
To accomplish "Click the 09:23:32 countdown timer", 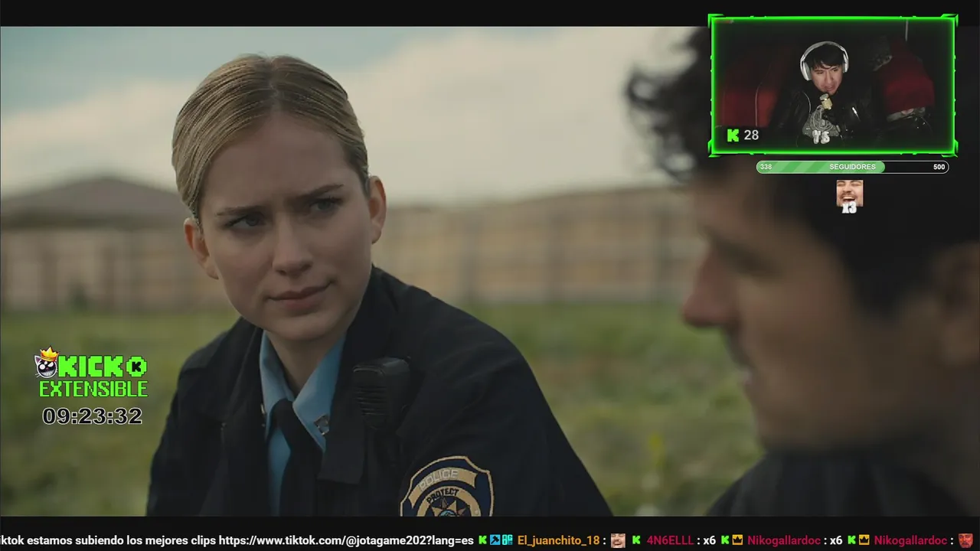I will coord(92,416).
